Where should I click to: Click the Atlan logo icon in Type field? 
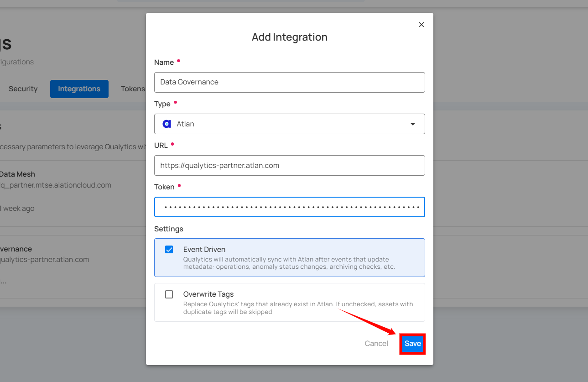coord(167,124)
